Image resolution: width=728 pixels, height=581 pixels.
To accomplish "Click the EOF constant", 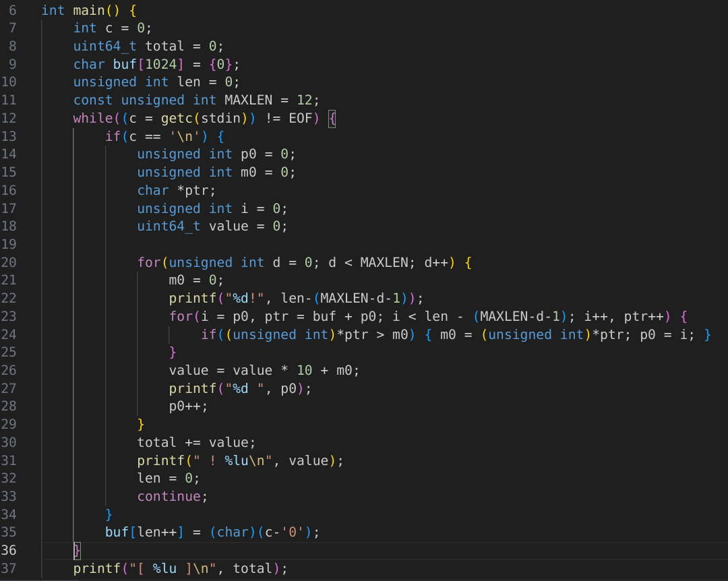I will (297, 118).
